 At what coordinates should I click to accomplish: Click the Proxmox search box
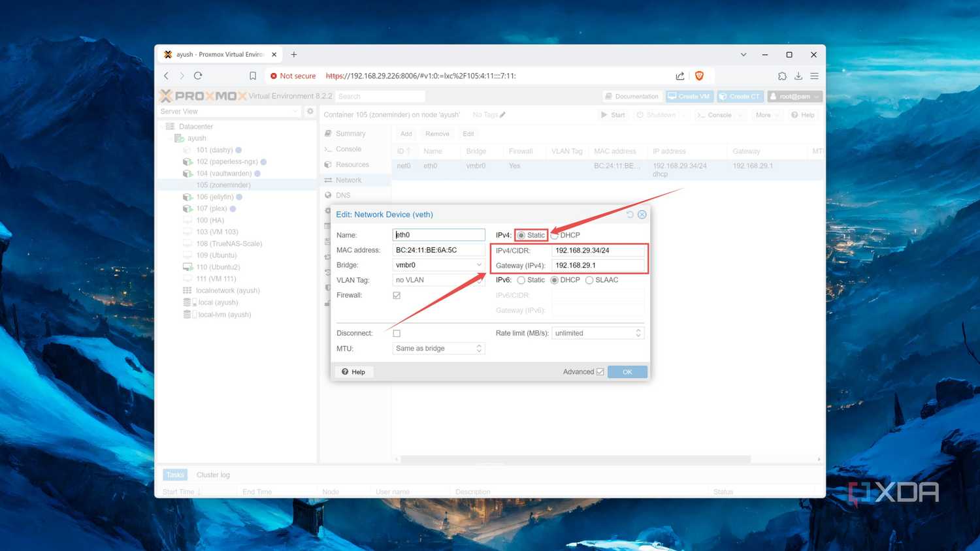(x=380, y=96)
